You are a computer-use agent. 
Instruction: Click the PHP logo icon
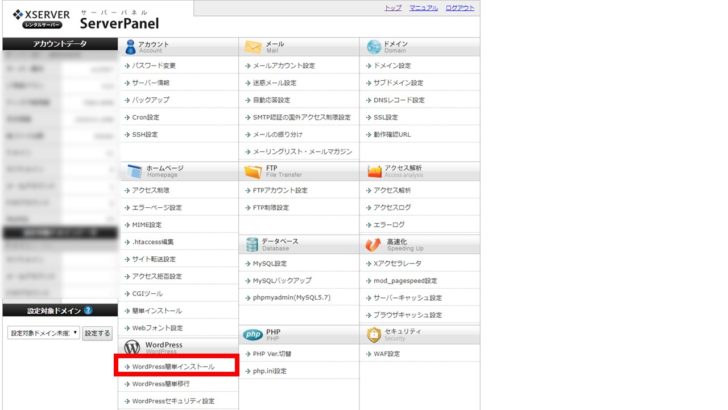pyautogui.click(x=253, y=334)
